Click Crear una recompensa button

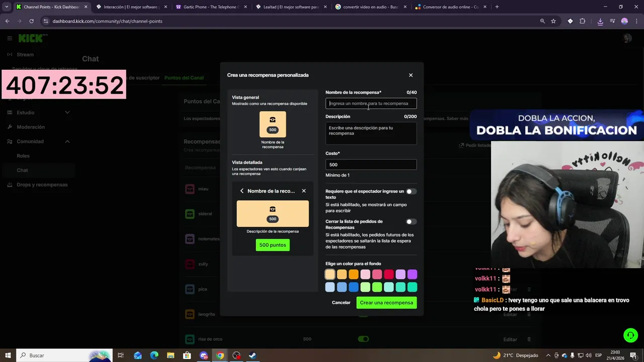386,303
